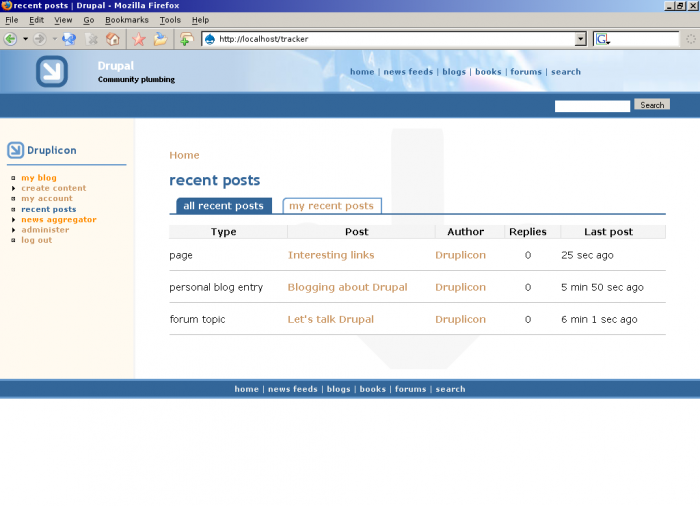The height and width of the screenshot is (506, 700).
Task: Click the red star bookmark icon
Action: tap(139, 39)
